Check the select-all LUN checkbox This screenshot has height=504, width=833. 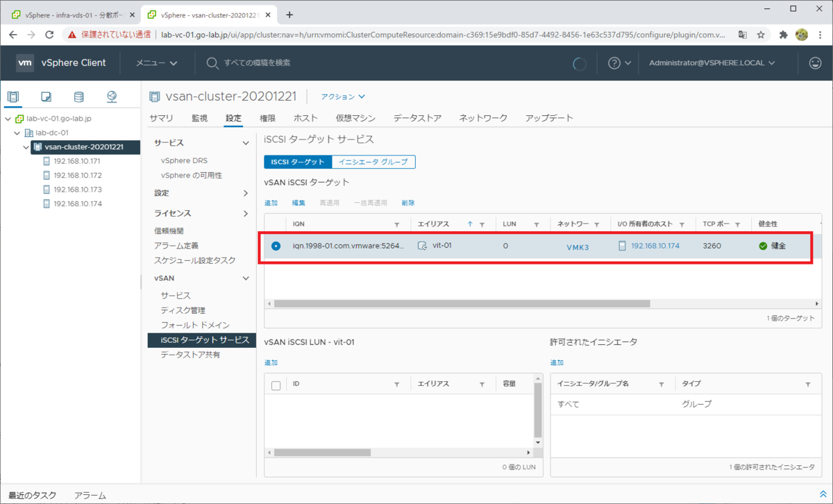click(x=276, y=385)
